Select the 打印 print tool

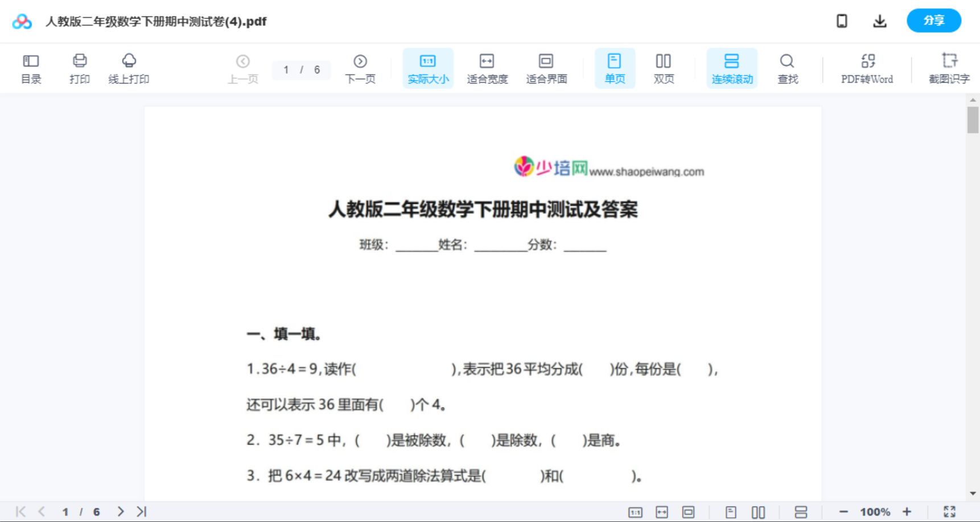[x=79, y=68]
